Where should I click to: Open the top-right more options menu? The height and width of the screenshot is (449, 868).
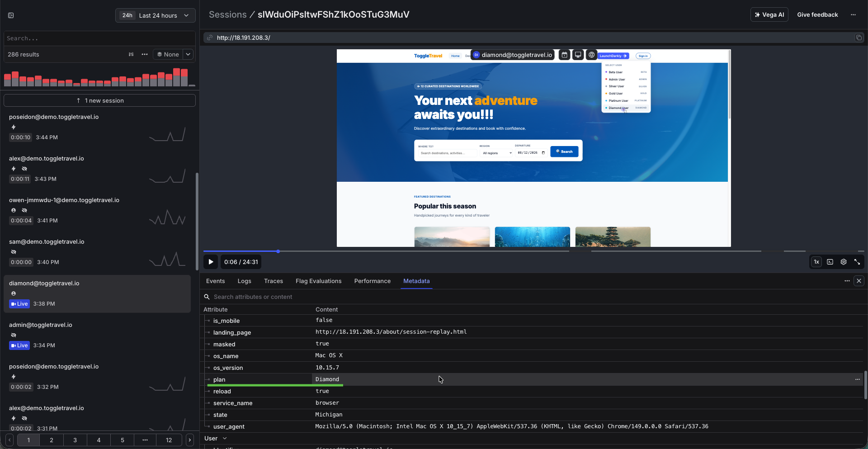point(853,14)
